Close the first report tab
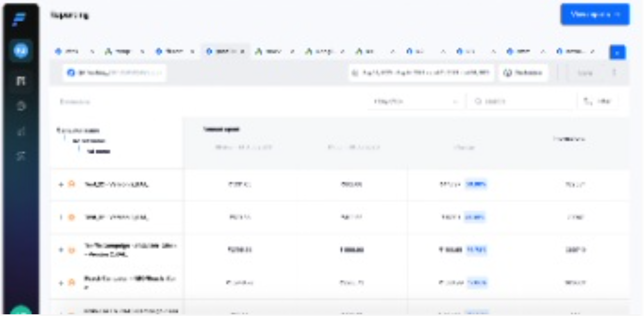This screenshot has height=316, width=644. (x=92, y=51)
